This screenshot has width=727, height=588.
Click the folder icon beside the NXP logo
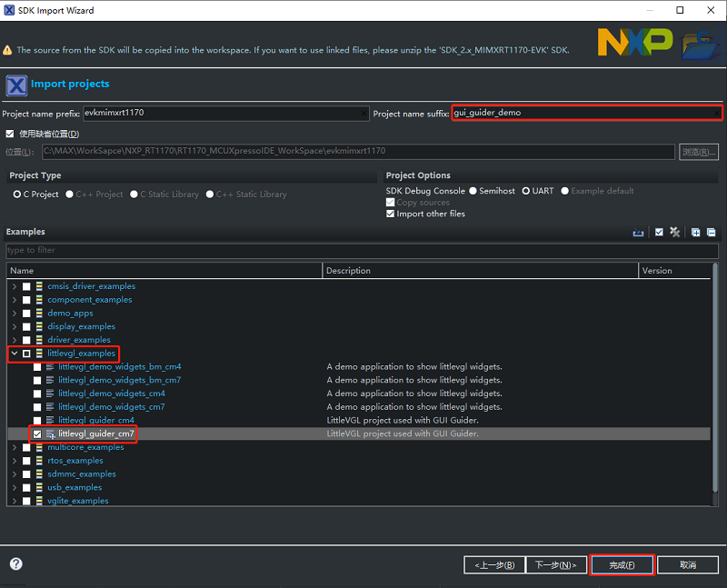point(700,45)
